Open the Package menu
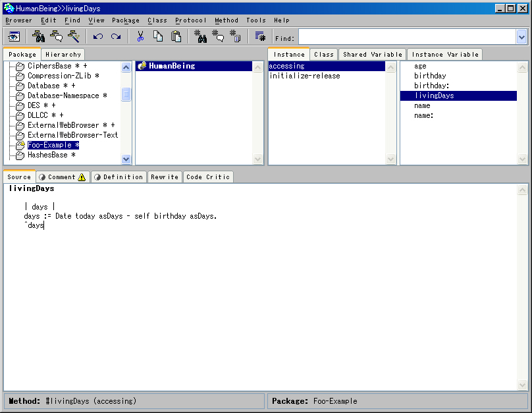Image resolution: width=532 pixels, height=413 pixels. (x=126, y=20)
